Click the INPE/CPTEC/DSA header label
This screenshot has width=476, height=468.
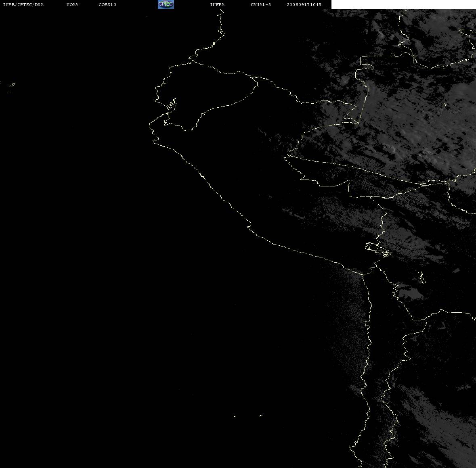(23, 4)
